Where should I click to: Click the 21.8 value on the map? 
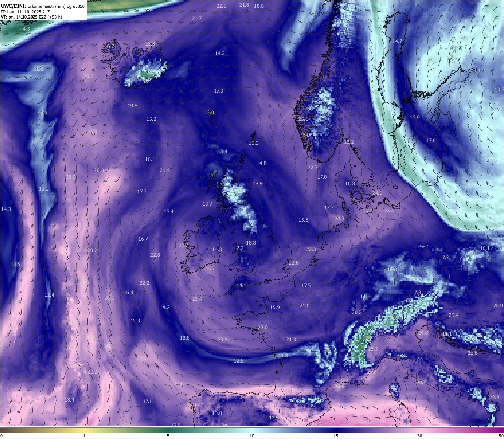(x=244, y=5)
